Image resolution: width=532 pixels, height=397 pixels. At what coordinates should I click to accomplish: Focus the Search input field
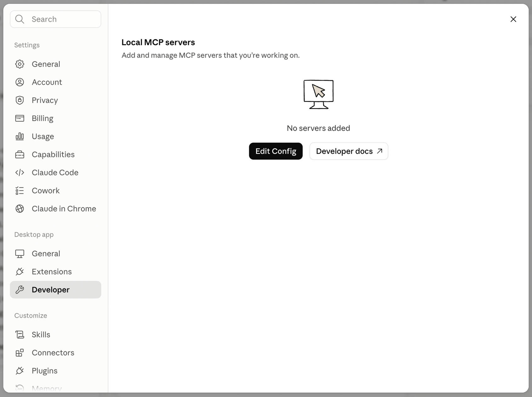[x=55, y=19]
